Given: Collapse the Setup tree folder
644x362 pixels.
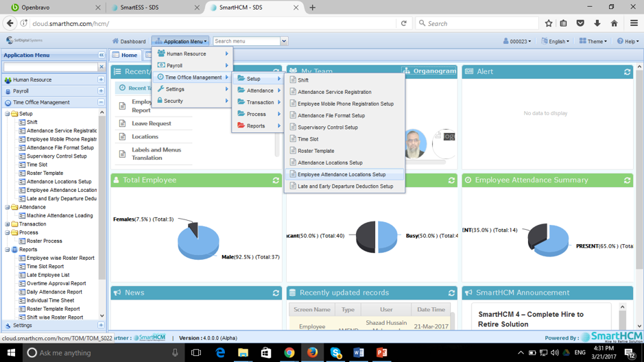Looking at the screenshot, I should (x=8, y=114).
